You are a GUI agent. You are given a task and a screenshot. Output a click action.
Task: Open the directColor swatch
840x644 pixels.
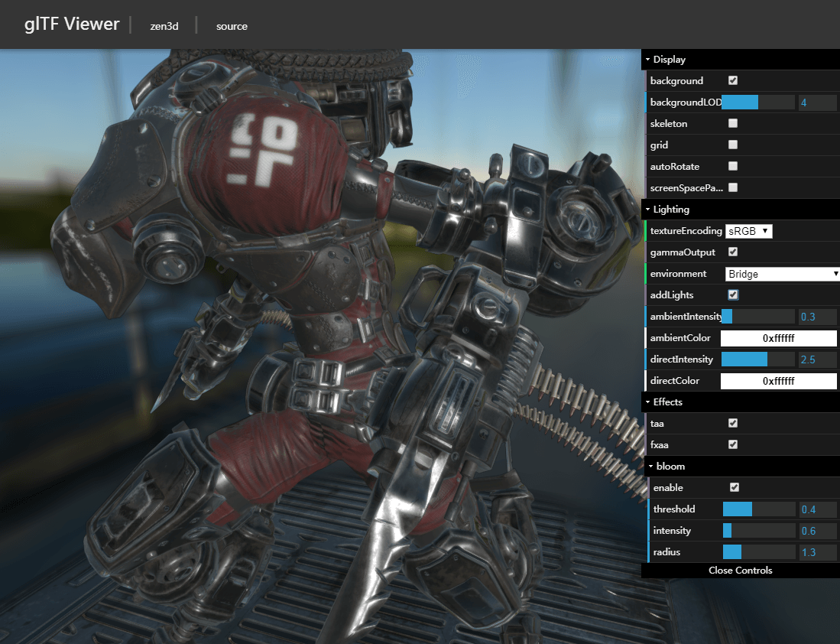pyautogui.click(x=778, y=381)
